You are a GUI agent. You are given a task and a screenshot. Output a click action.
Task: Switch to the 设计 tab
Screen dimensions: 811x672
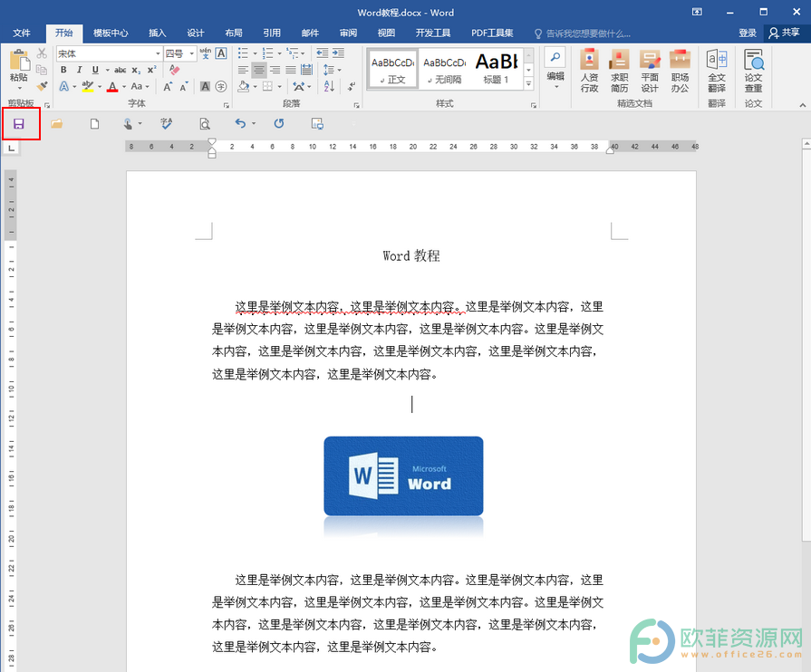[x=196, y=34]
